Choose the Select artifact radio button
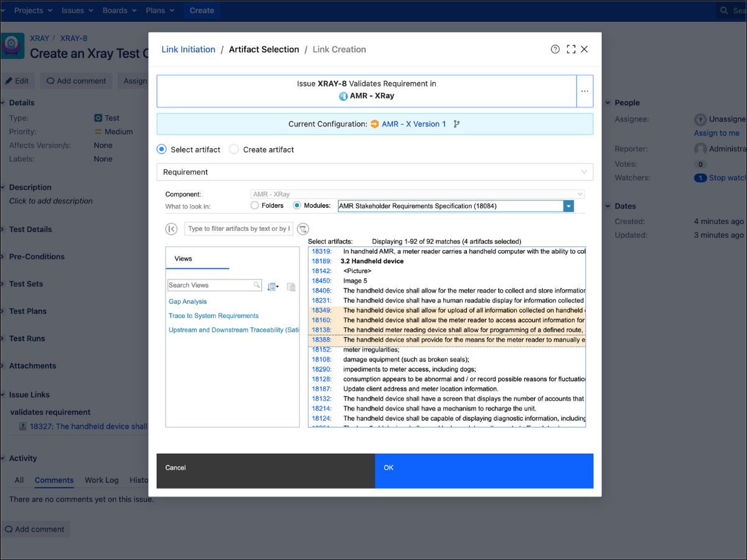This screenshot has height=560, width=747. tap(162, 149)
